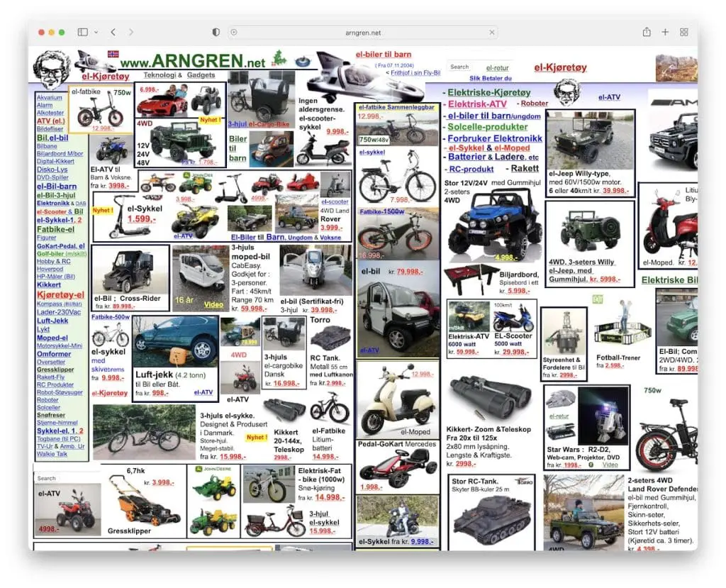Screen dimensions: 726x588
Task: Open the Teknologi & Gadgets header link
Action: (x=179, y=74)
